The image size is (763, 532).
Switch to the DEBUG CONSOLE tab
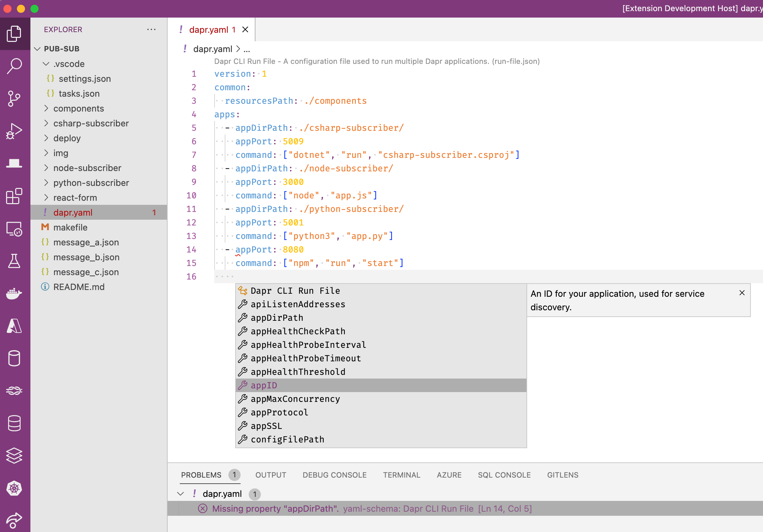[335, 475]
